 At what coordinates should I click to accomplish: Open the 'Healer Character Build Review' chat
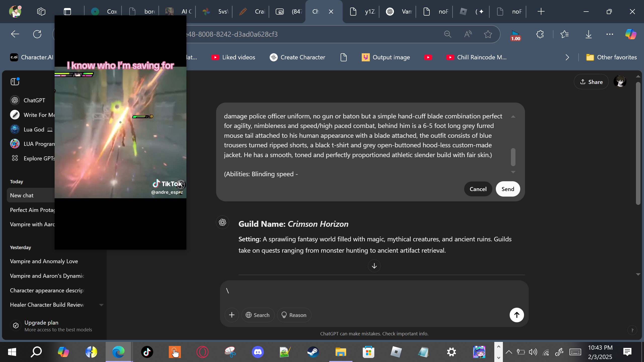pyautogui.click(x=47, y=305)
